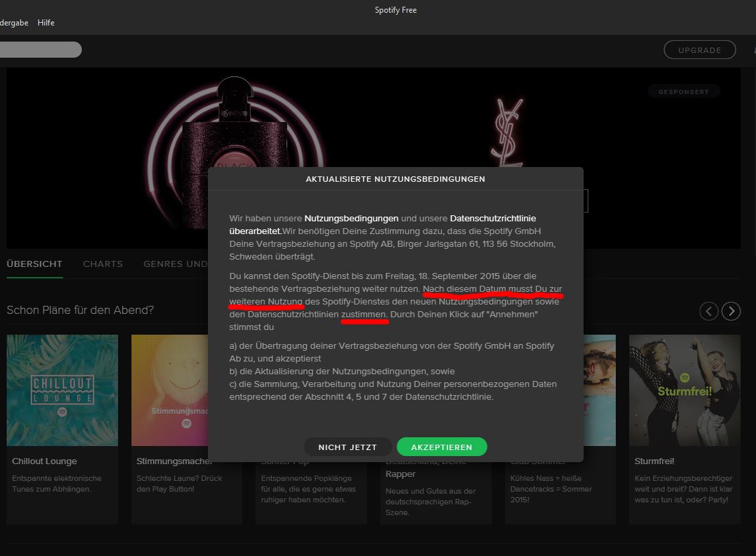
Task: Click the Akzeptieren button
Action: click(441, 447)
